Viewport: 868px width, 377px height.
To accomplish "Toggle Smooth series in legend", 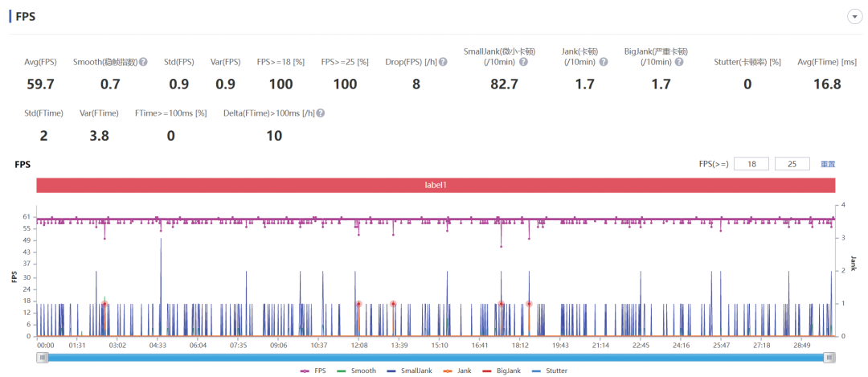I will 357,371.
